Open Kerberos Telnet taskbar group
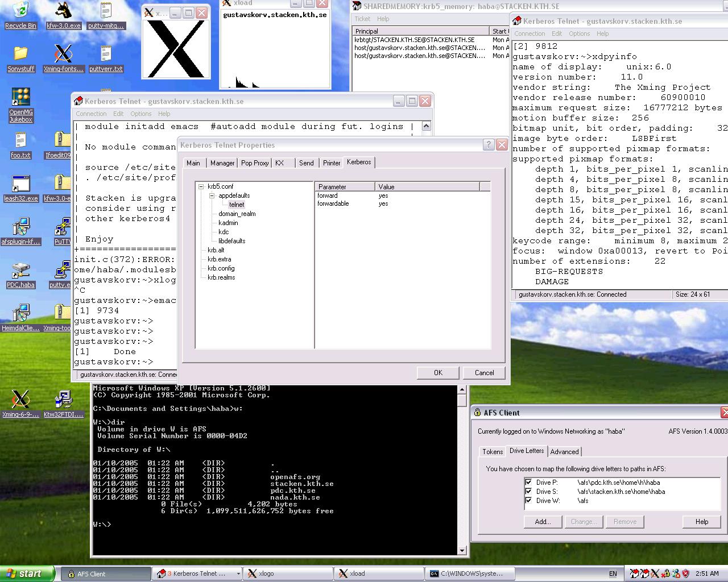 197,573
